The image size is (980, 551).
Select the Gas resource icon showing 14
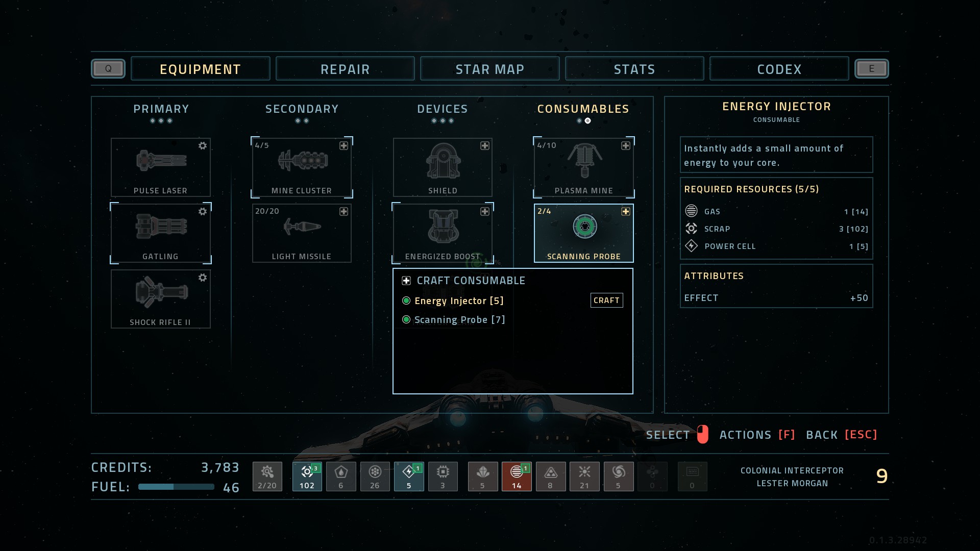click(517, 477)
